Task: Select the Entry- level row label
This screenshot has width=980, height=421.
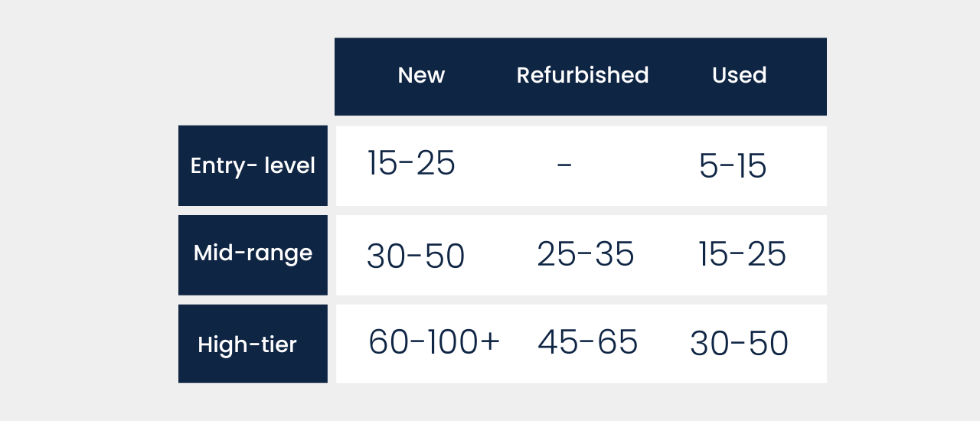Action: (x=253, y=165)
